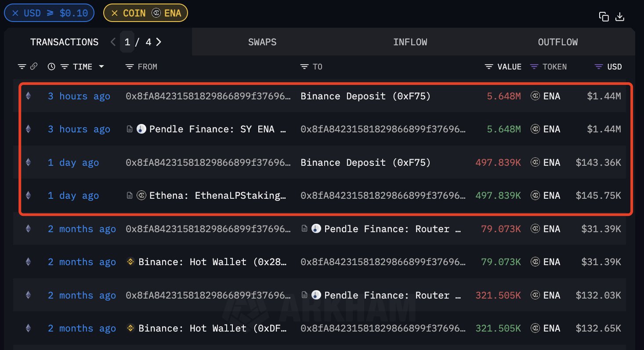The height and width of the screenshot is (350, 644).
Task: Open sender address in $143.36K row
Action: point(208,162)
